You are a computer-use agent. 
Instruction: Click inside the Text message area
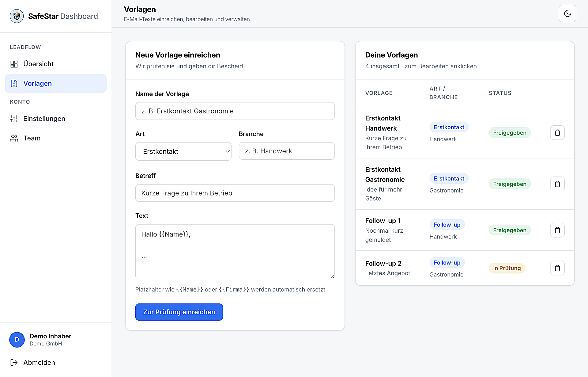tap(235, 252)
